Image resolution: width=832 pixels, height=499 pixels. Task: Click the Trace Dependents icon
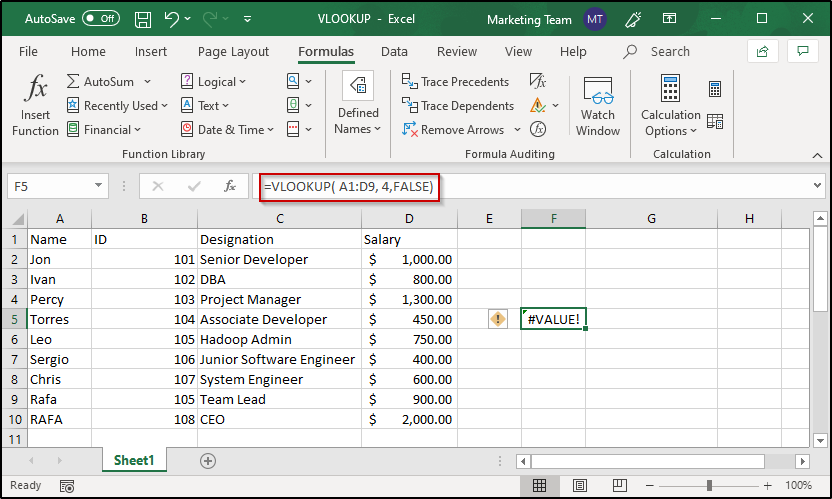pos(409,105)
